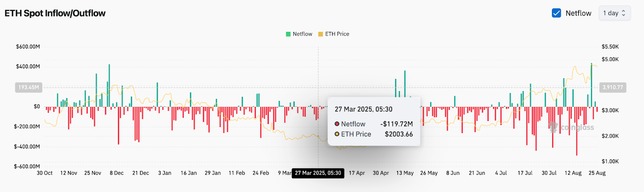Select the 25 Aug x-axis date label
The image size is (644, 192).
click(x=597, y=173)
